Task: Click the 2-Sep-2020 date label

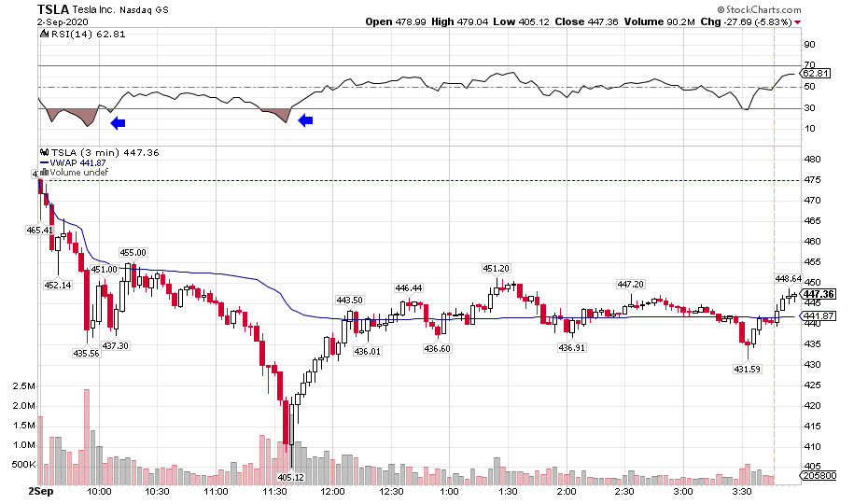Action: (62, 22)
